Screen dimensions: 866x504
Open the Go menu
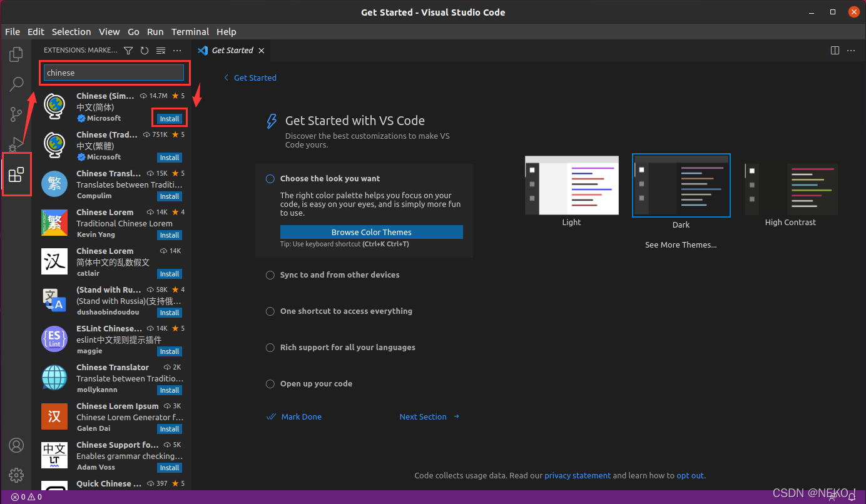tap(133, 31)
